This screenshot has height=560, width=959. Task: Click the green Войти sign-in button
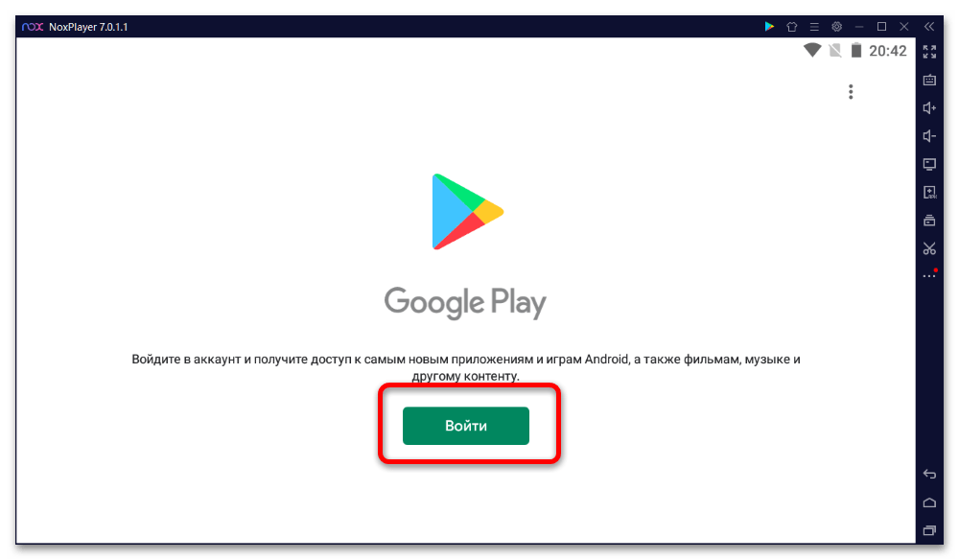tap(465, 426)
